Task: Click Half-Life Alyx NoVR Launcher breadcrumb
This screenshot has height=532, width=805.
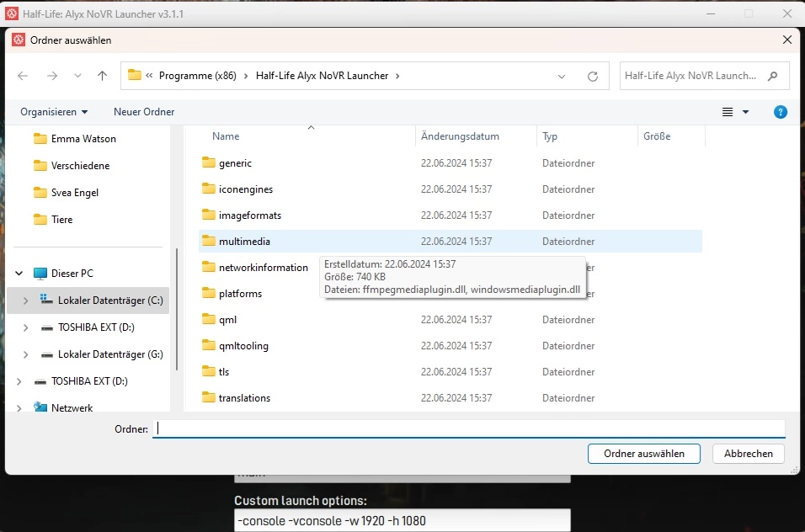Action: (x=322, y=76)
